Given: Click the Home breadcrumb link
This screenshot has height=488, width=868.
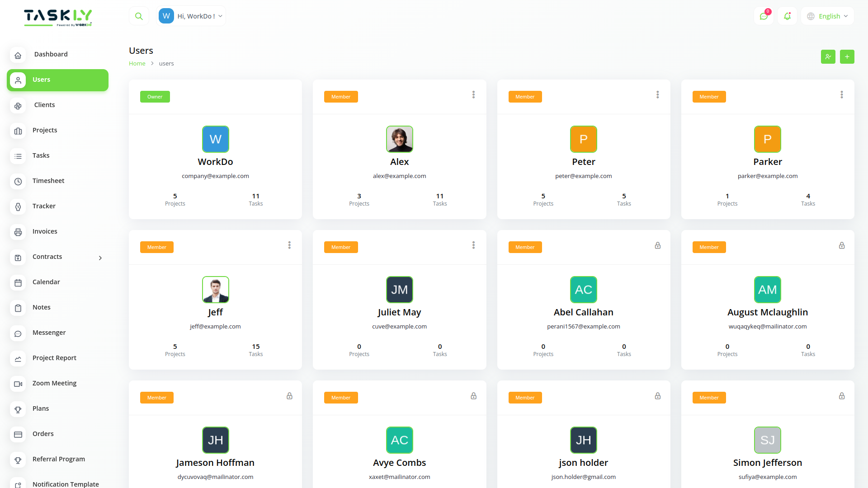Looking at the screenshot, I should click(x=137, y=64).
